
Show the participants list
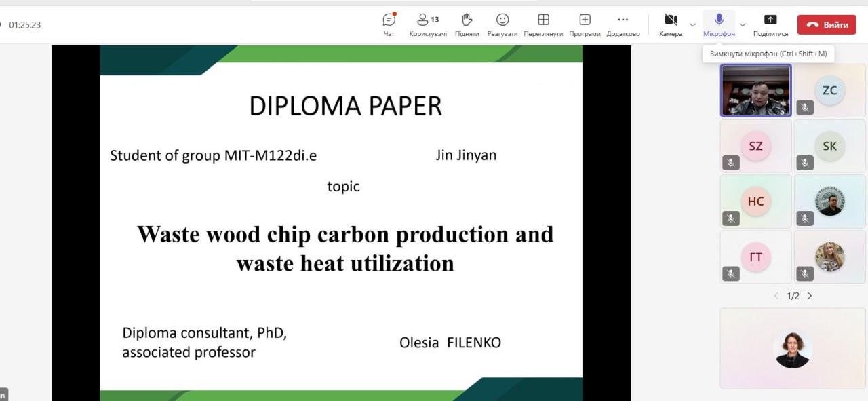(428, 24)
